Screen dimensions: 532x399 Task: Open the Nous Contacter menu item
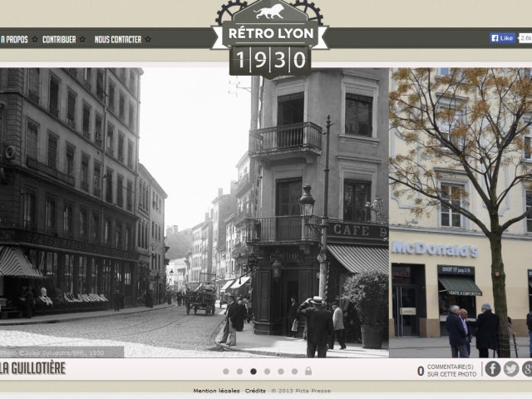[118, 39]
